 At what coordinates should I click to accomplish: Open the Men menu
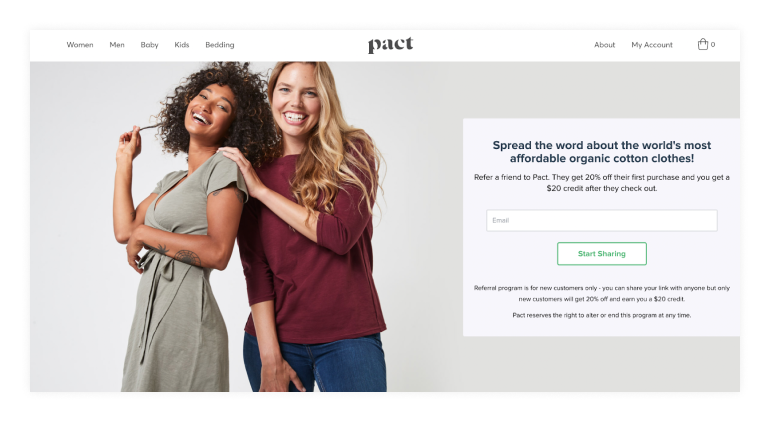click(117, 45)
